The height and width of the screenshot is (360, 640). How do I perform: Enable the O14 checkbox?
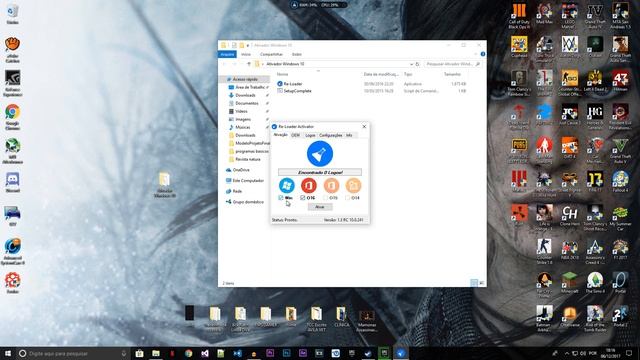tap(347, 198)
